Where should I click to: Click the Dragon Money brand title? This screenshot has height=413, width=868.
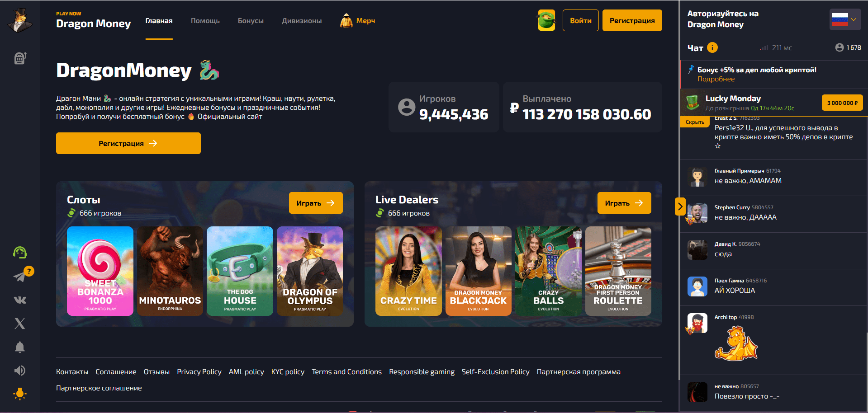tap(93, 23)
